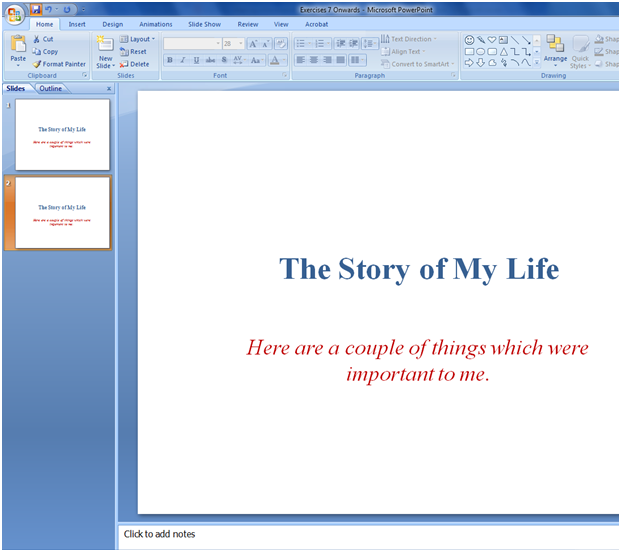Screen dimensions: 621x552
Task: Open the Font dialog launcher
Action: [x=284, y=75]
